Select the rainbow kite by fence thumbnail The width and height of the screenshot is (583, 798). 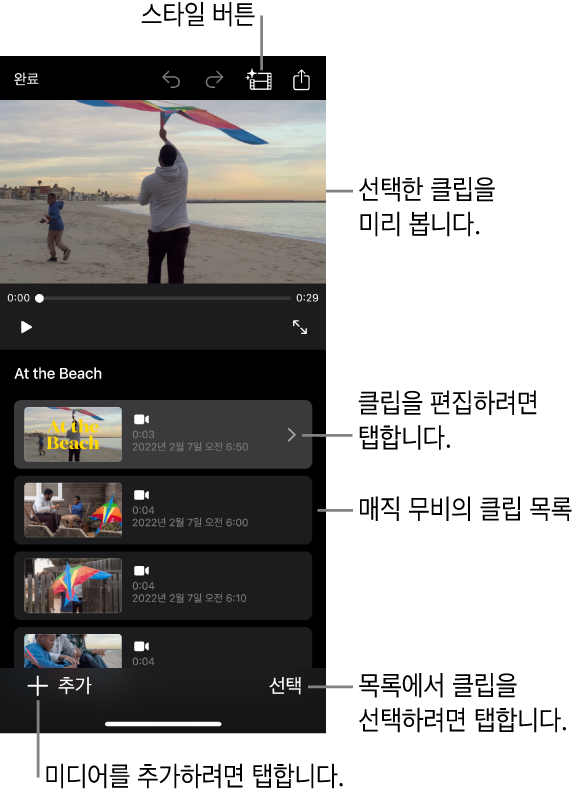[x=73, y=586]
